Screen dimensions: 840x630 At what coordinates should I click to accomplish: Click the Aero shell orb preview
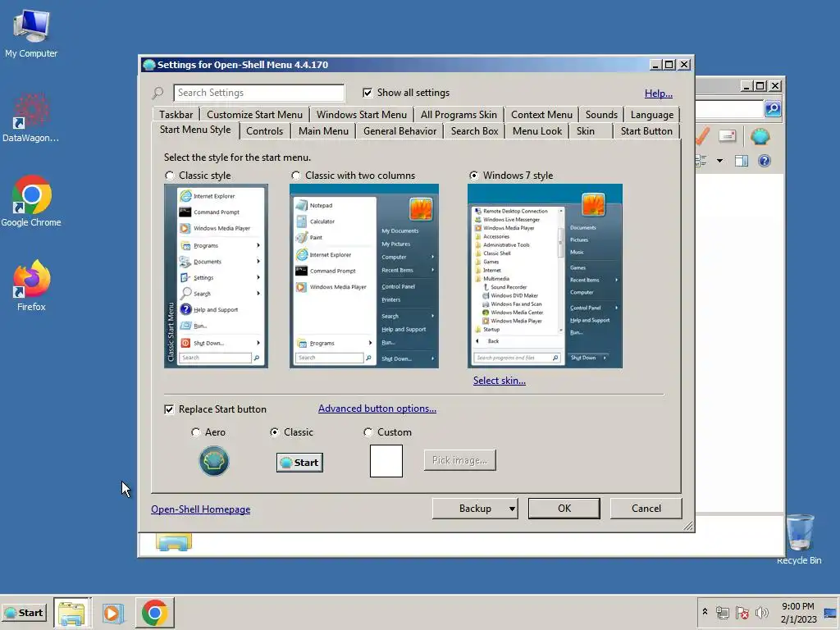[214, 461]
